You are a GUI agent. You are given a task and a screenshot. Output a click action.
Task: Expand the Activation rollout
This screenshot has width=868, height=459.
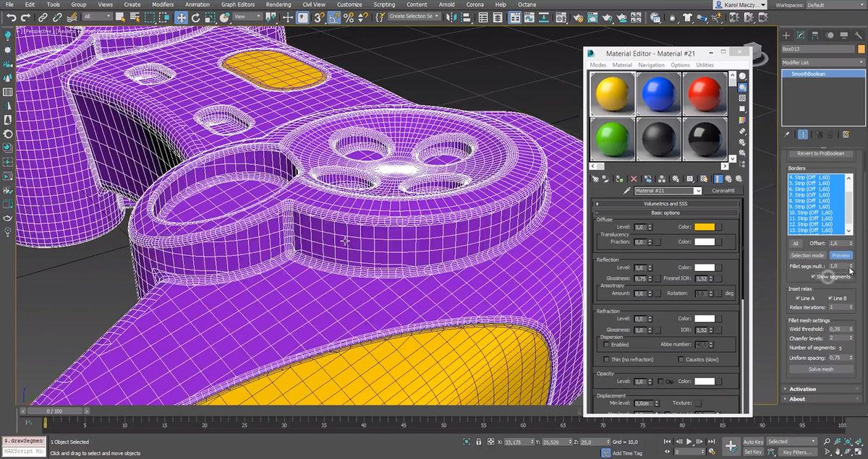[x=804, y=389]
